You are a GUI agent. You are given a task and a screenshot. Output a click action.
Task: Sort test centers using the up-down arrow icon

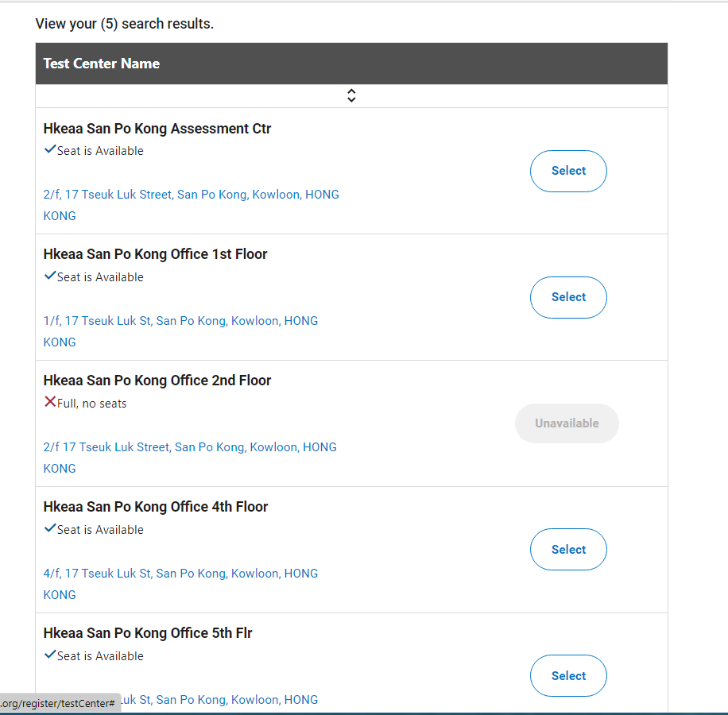[x=351, y=95]
